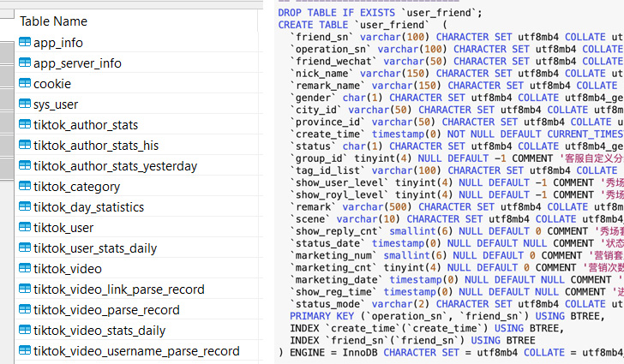624x364 pixels.
Task: Click the table icon beside app_info
Action: 25,43
